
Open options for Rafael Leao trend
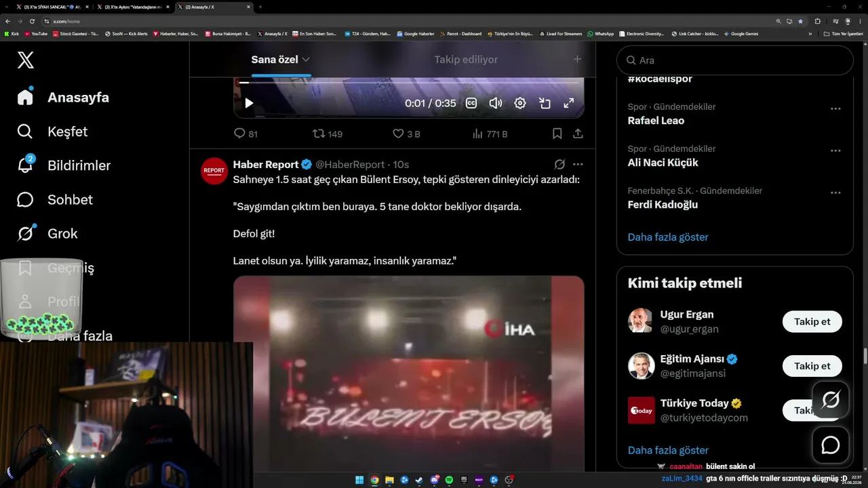(x=835, y=109)
